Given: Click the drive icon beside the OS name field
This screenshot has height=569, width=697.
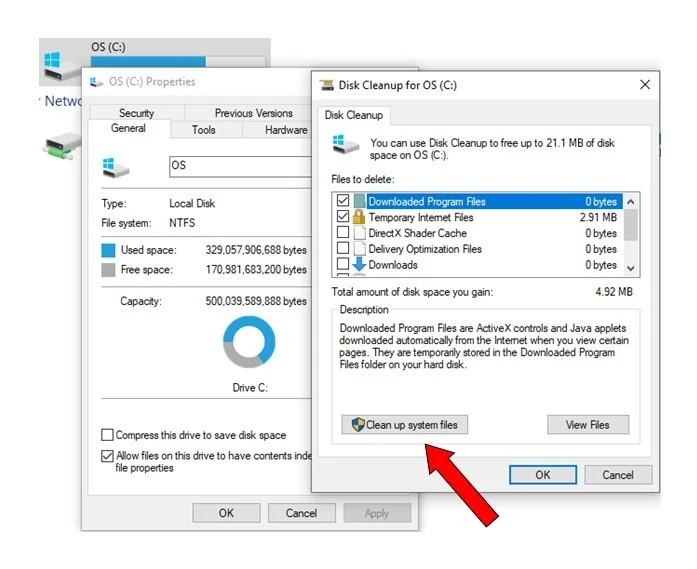Looking at the screenshot, I should (116, 168).
